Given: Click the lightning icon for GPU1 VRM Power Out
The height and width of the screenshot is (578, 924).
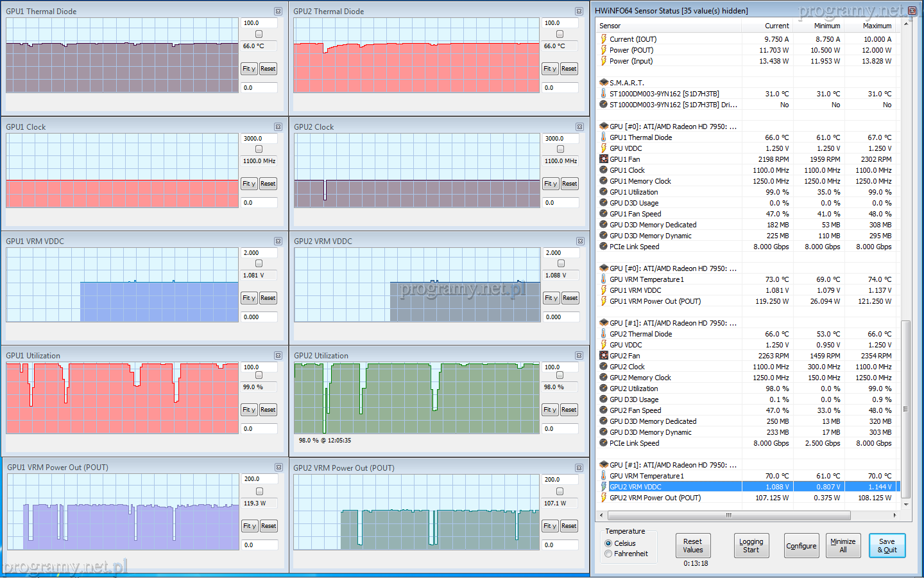Looking at the screenshot, I should (x=603, y=301).
